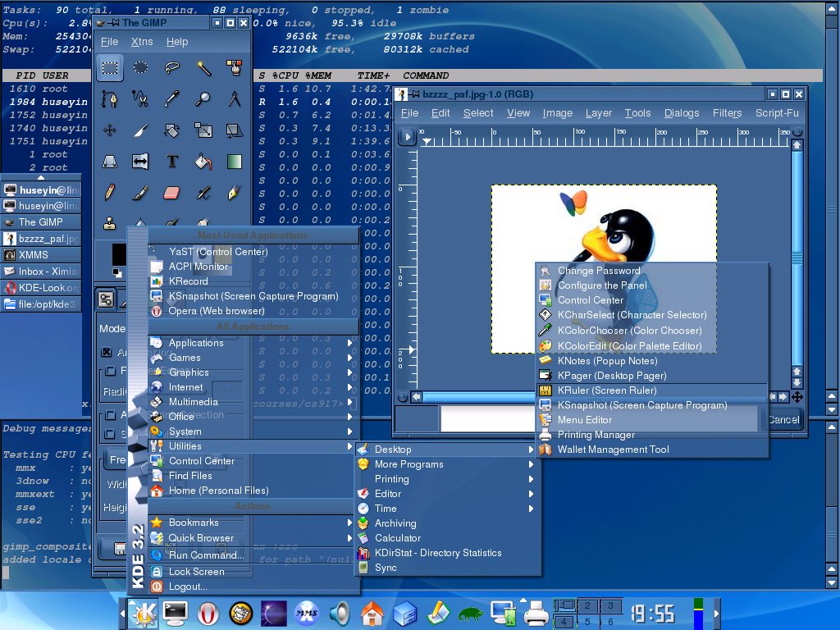The image size is (840, 630).
Task: Open the Filters menu in image window
Action: click(727, 113)
